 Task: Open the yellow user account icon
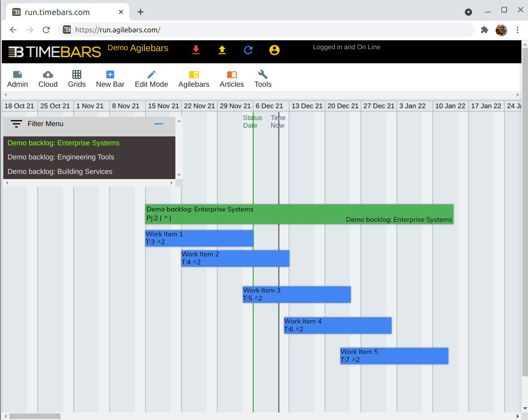pos(274,50)
